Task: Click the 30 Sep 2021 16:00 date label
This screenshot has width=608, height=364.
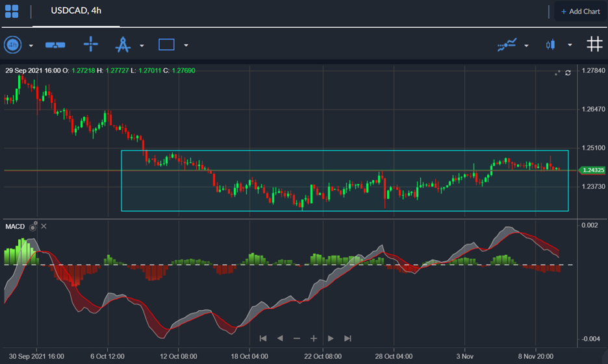Action: tap(36, 356)
